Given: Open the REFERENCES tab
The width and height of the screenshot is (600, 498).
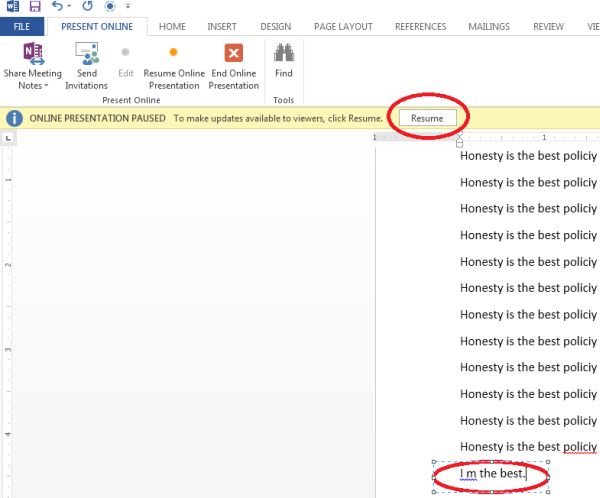Looking at the screenshot, I should (421, 26).
